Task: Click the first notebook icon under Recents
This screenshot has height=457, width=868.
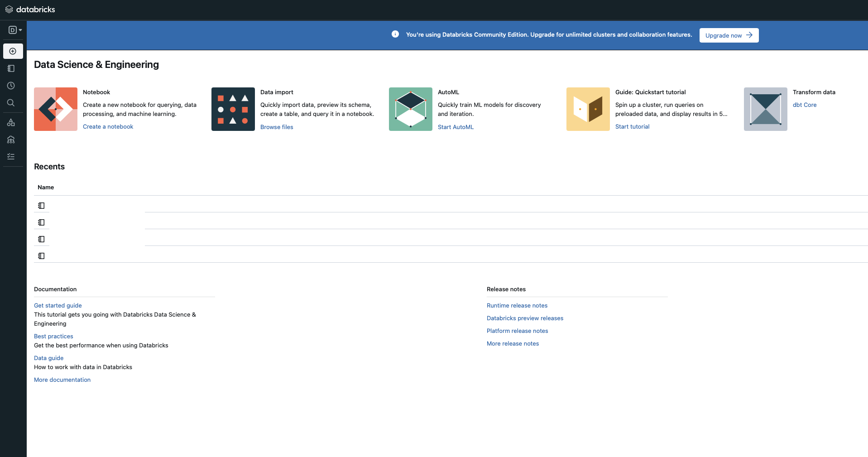Action: click(x=41, y=206)
